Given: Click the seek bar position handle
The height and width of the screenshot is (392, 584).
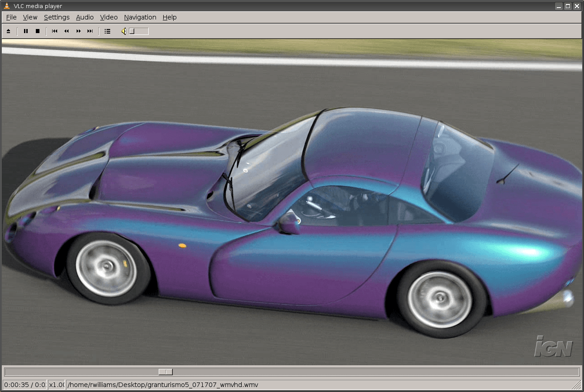Looking at the screenshot, I should (165, 372).
